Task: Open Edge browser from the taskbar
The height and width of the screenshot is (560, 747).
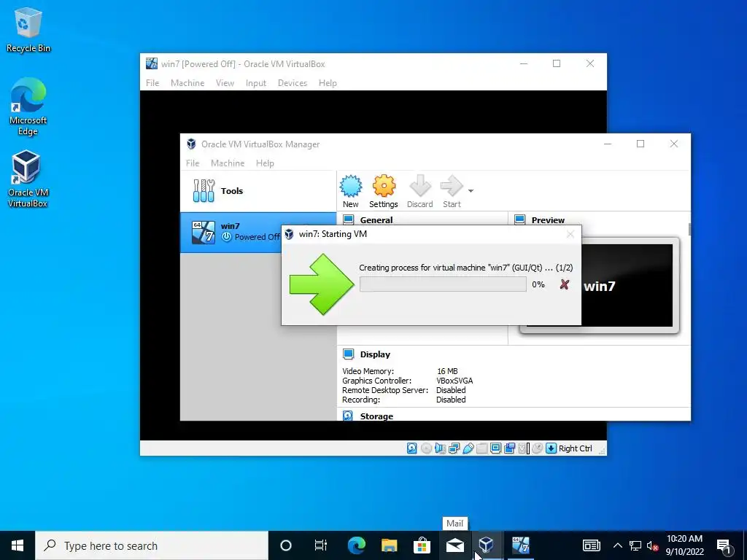Action: pyautogui.click(x=356, y=545)
